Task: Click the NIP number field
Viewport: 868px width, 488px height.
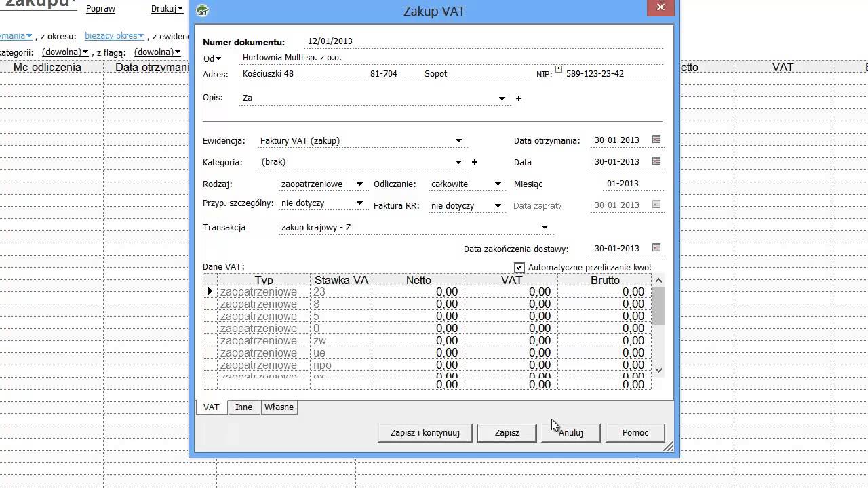Action: click(x=613, y=74)
